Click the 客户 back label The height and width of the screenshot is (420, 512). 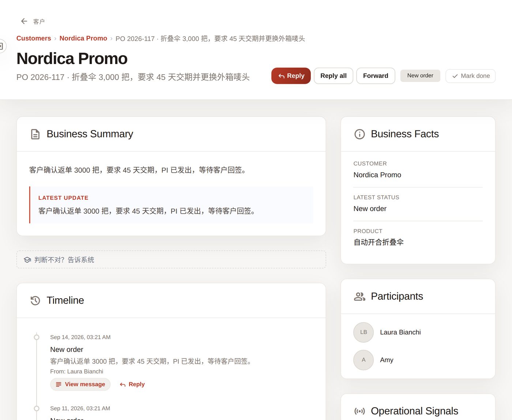(39, 22)
